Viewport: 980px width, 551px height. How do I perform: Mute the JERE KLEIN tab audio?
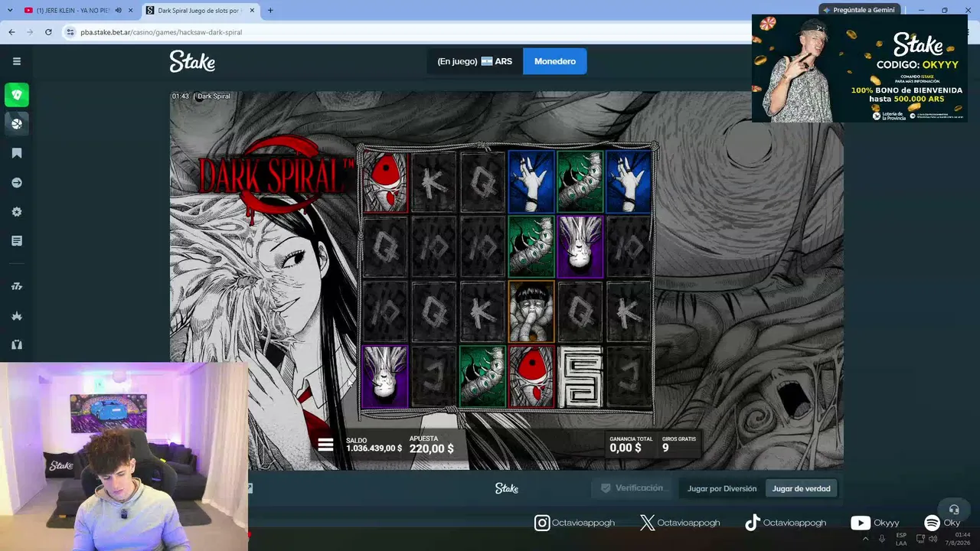click(x=118, y=11)
